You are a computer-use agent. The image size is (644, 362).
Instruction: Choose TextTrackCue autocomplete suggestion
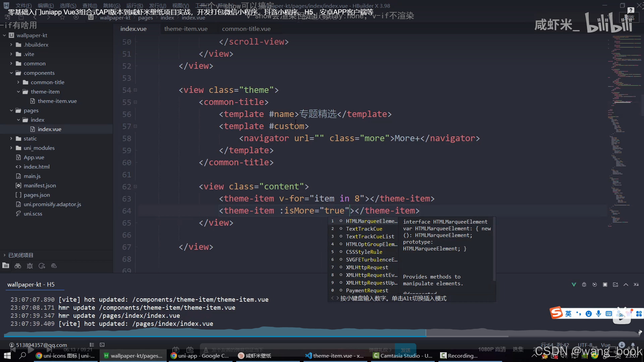(364, 229)
